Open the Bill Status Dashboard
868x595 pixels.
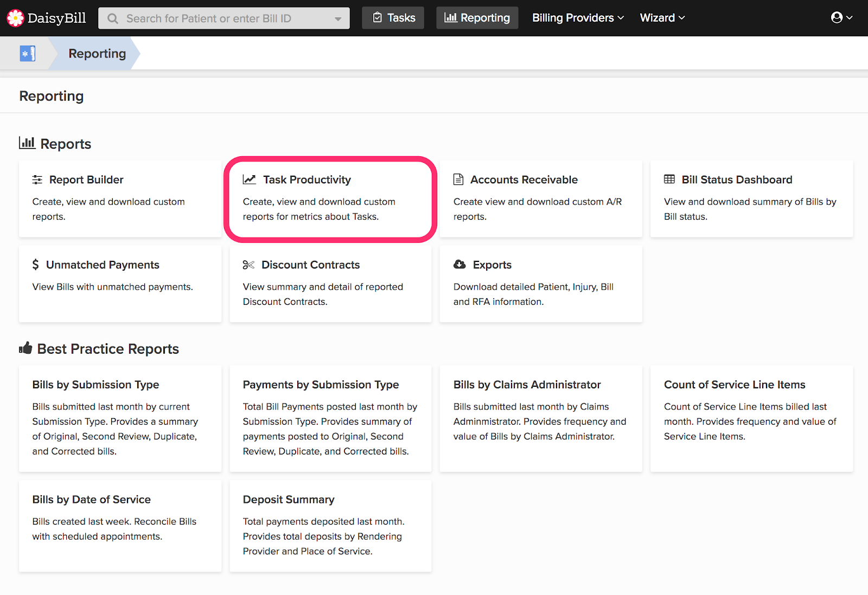click(x=751, y=199)
